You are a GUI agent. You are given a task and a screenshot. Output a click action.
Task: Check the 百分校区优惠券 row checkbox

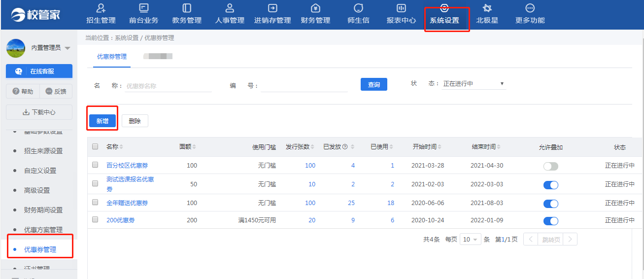95,165
